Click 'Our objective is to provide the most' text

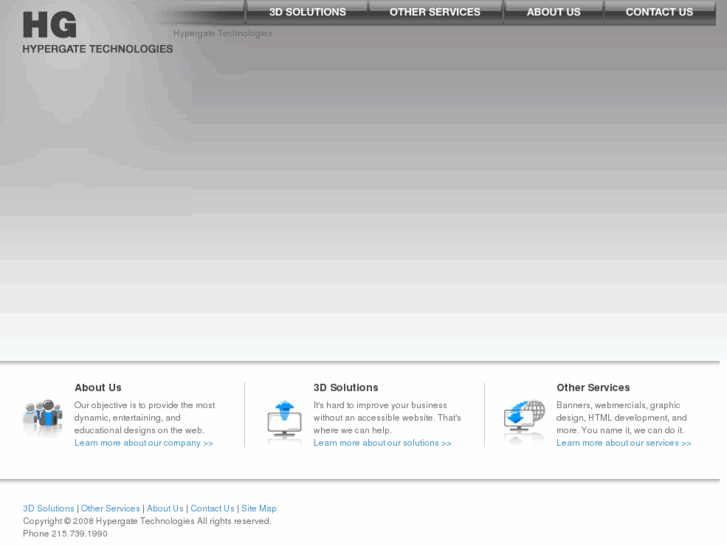click(x=144, y=405)
